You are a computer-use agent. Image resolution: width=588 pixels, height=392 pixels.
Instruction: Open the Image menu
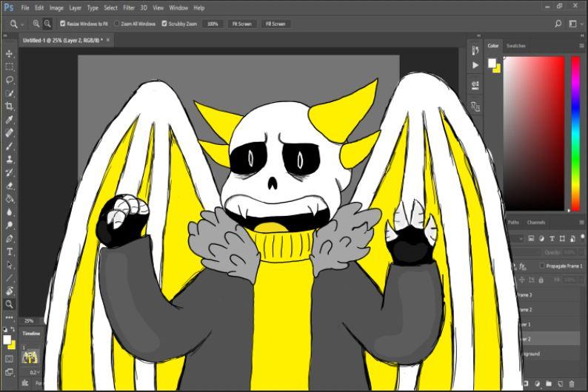click(56, 7)
